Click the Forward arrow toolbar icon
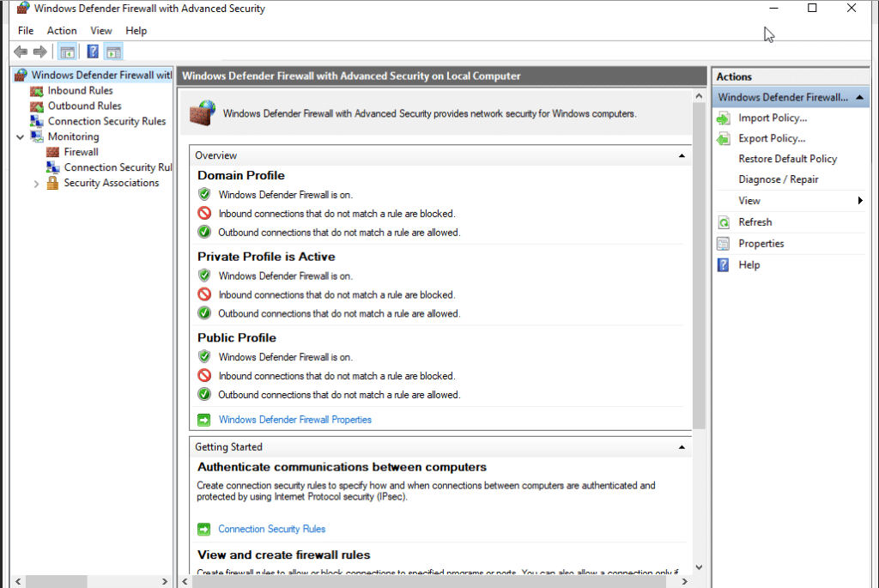879x588 pixels. coord(39,52)
